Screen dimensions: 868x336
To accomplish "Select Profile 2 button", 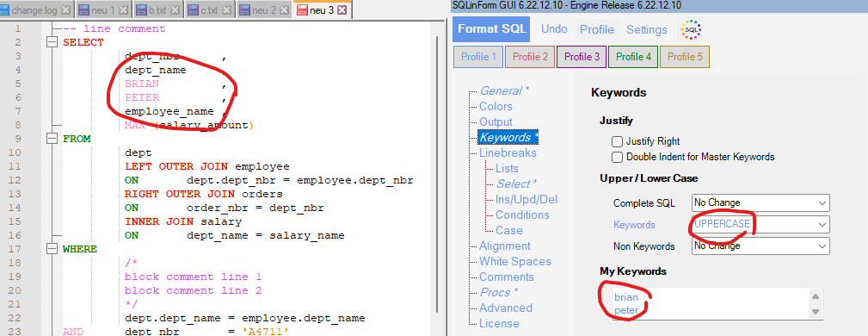I will click(530, 57).
